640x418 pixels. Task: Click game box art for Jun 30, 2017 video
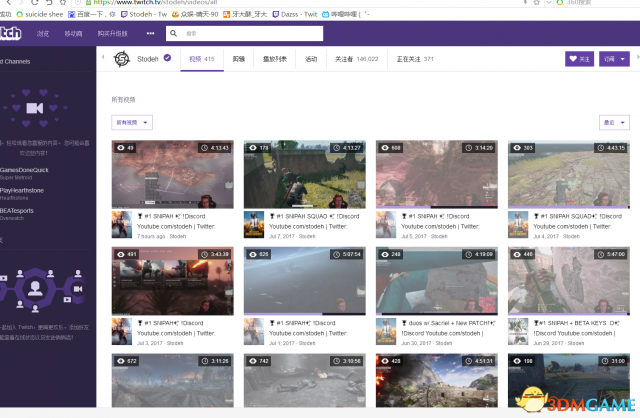386,331
